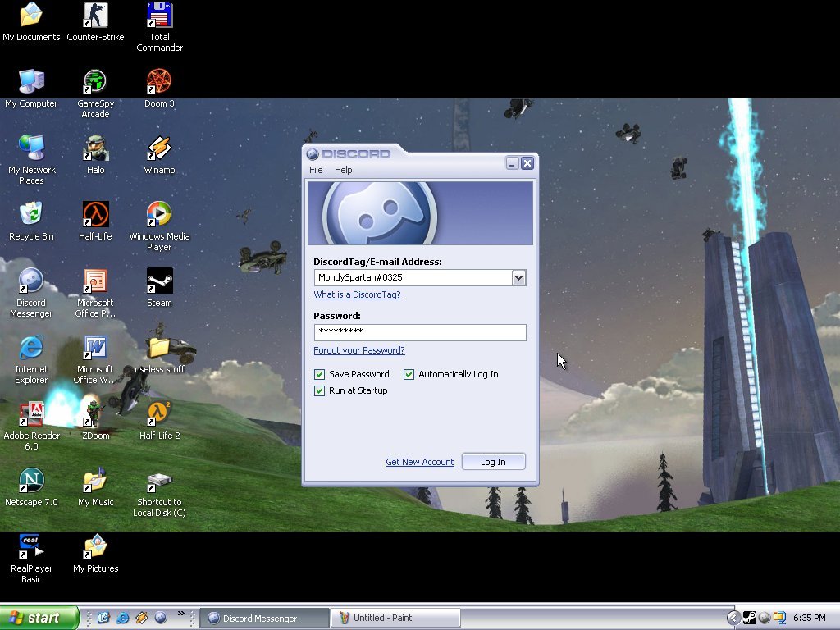Click the 6:35 PM taskbar clock
This screenshot has width=840, height=630.
tap(810, 618)
